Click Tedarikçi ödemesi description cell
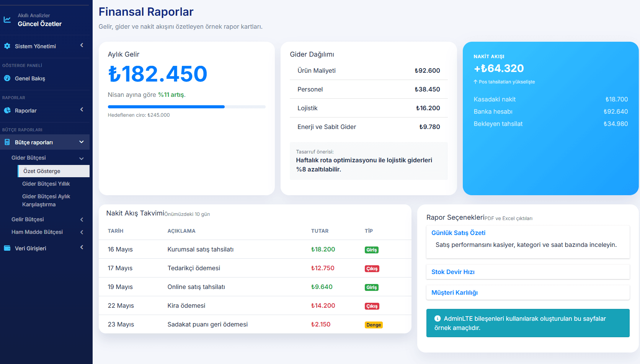Image resolution: width=640 pixels, height=364 pixels. (194, 268)
